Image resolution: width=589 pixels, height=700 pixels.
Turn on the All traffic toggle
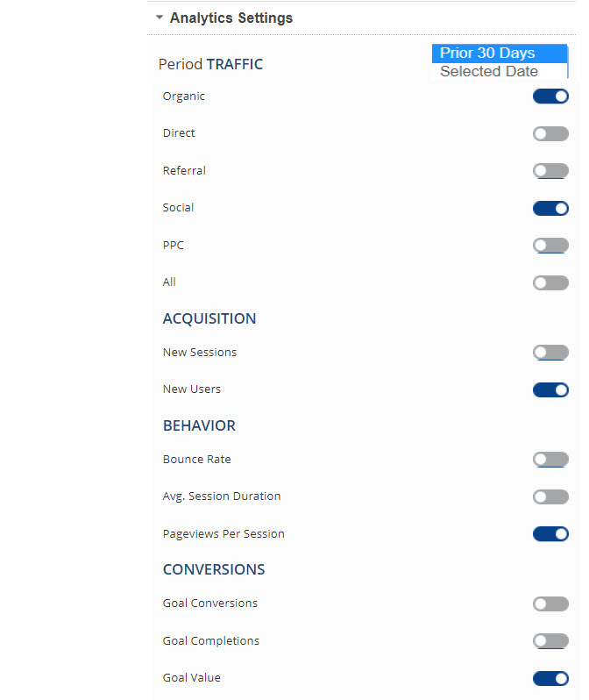[x=550, y=282]
